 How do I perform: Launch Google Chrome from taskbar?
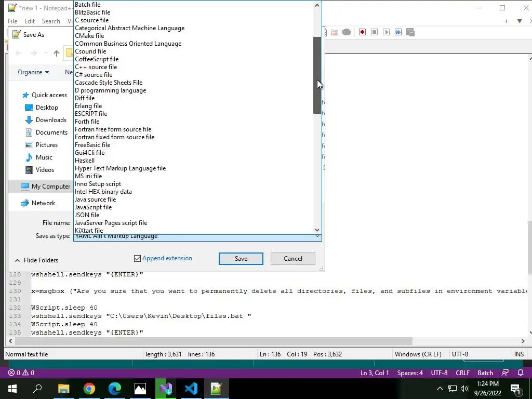coord(89,389)
